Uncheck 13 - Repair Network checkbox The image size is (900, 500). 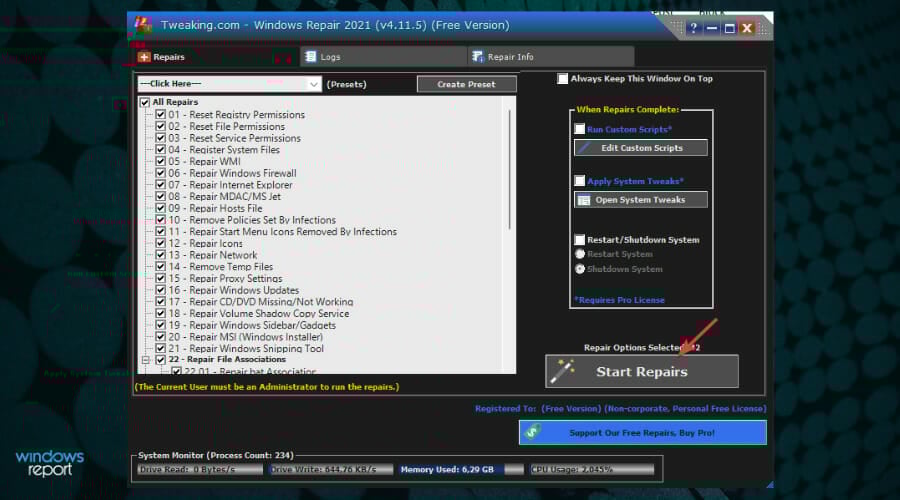[161, 255]
